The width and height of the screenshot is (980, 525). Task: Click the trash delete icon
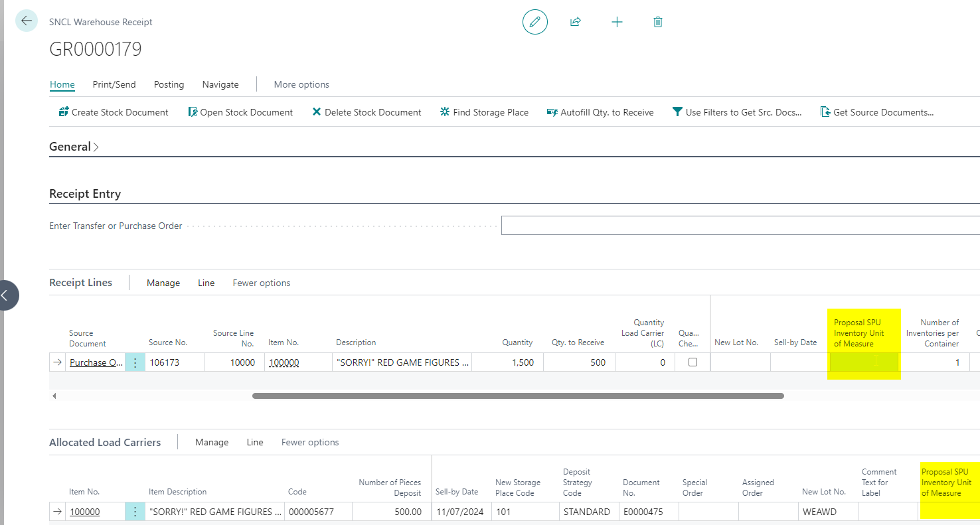[658, 22]
